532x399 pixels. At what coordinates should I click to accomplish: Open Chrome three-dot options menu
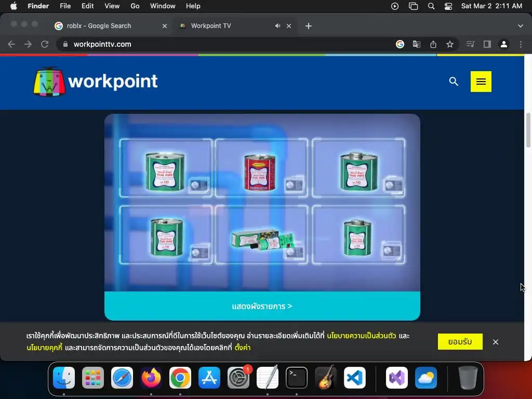pyautogui.click(x=521, y=44)
